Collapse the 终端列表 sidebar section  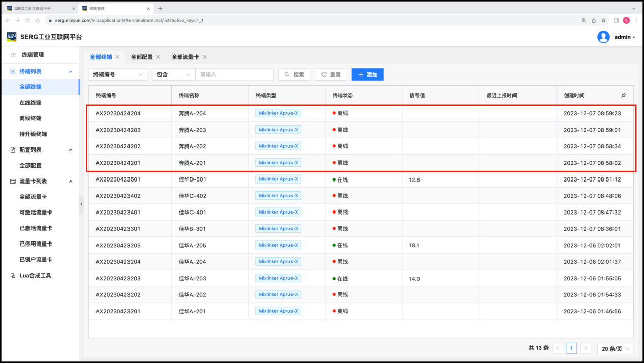coord(71,72)
